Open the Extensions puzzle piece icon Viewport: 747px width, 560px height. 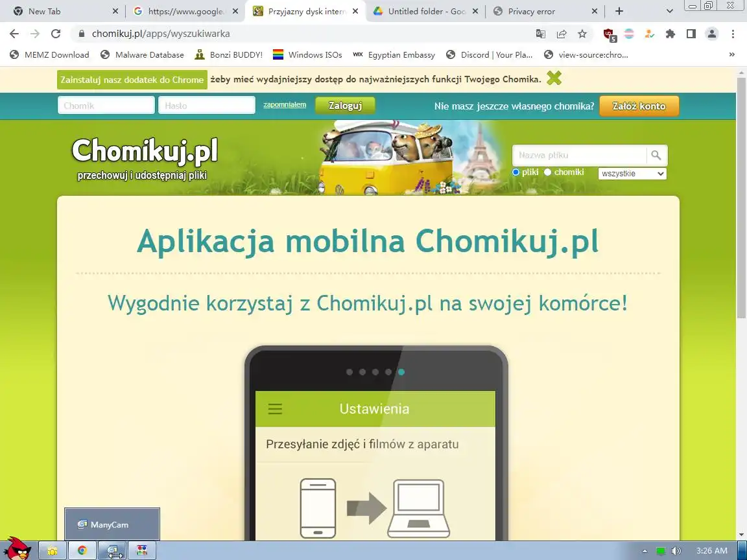coord(670,34)
